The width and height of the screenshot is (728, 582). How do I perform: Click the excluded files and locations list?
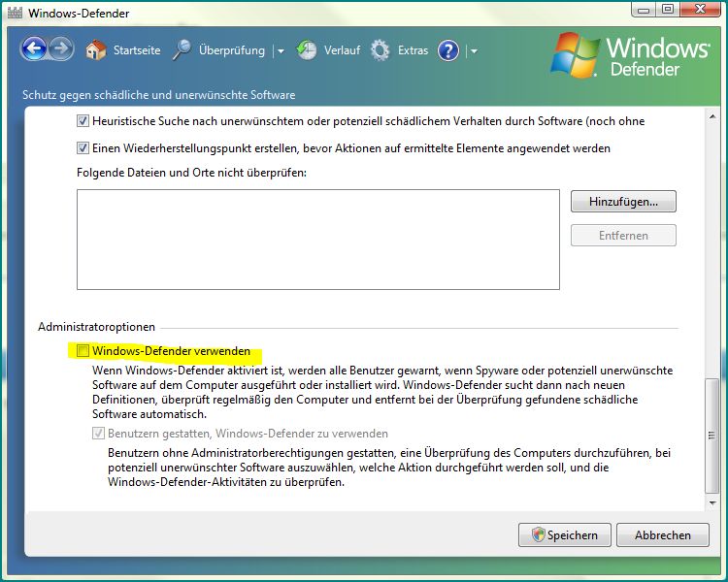(x=318, y=240)
